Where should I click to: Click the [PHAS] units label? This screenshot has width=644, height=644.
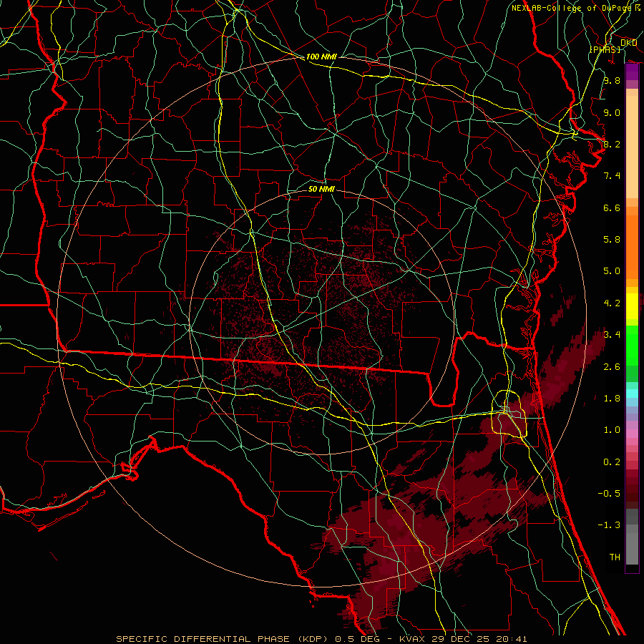605,49
